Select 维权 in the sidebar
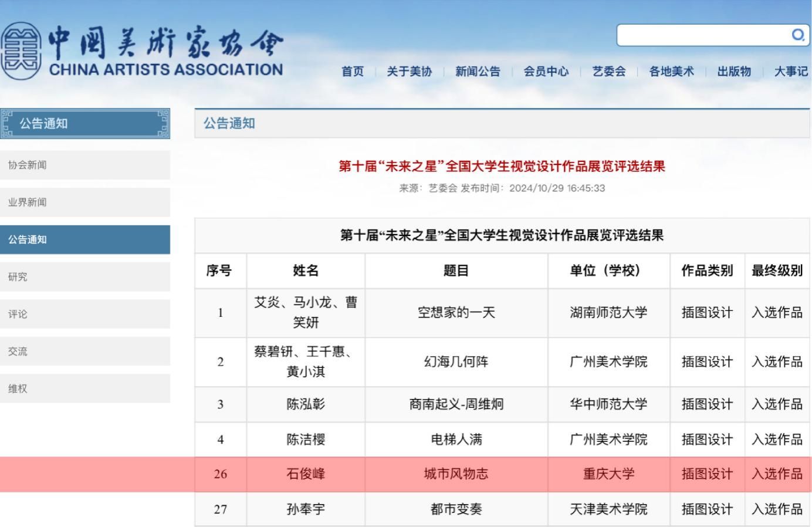The height and width of the screenshot is (527, 812). click(x=85, y=389)
